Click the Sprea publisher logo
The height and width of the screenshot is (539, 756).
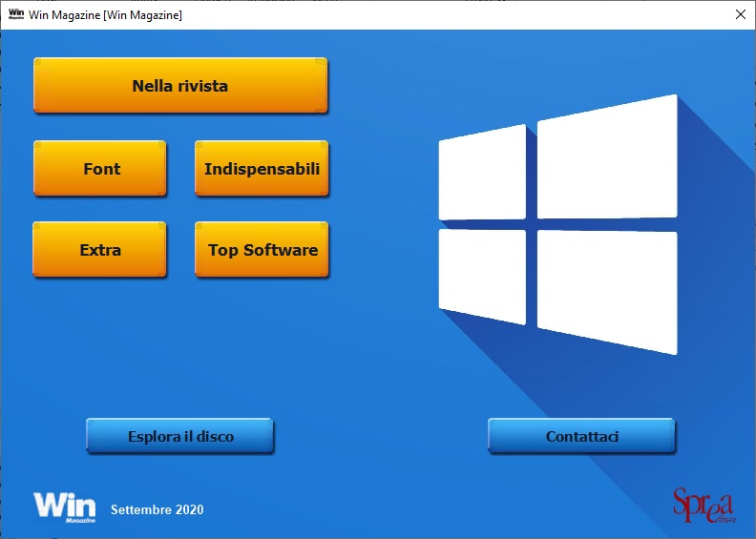(x=704, y=506)
